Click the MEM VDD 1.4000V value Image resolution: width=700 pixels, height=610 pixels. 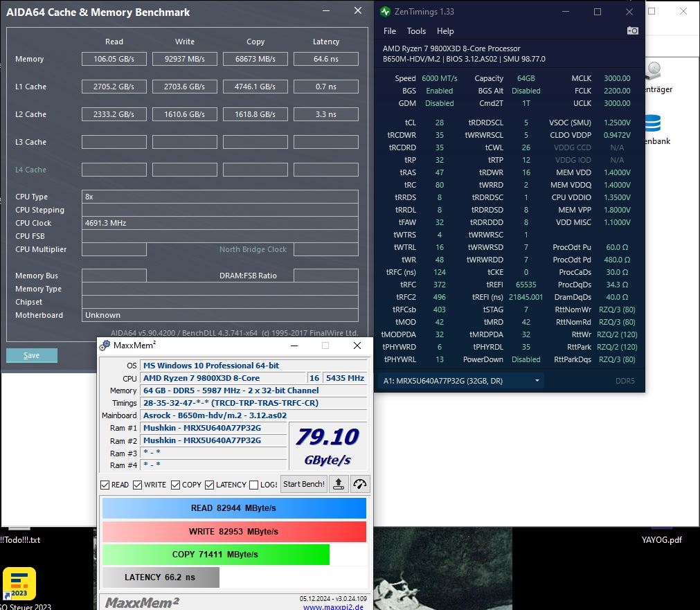point(617,172)
